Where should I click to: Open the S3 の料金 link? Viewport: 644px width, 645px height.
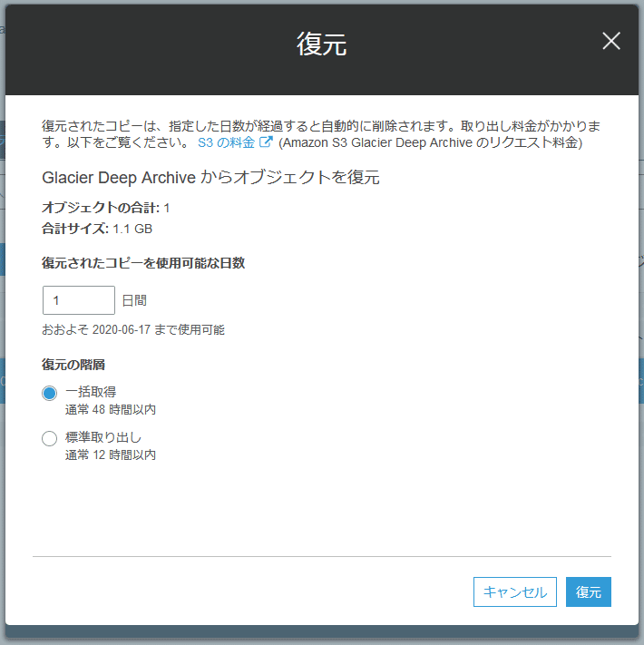tap(226, 142)
